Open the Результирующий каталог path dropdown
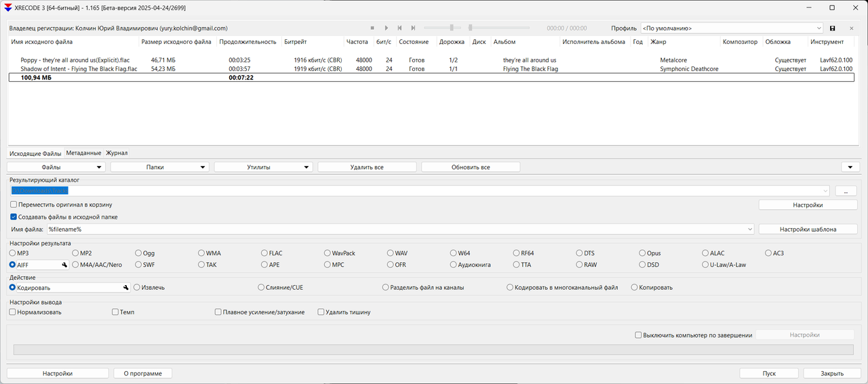The height and width of the screenshot is (384, 868). pyautogui.click(x=825, y=191)
